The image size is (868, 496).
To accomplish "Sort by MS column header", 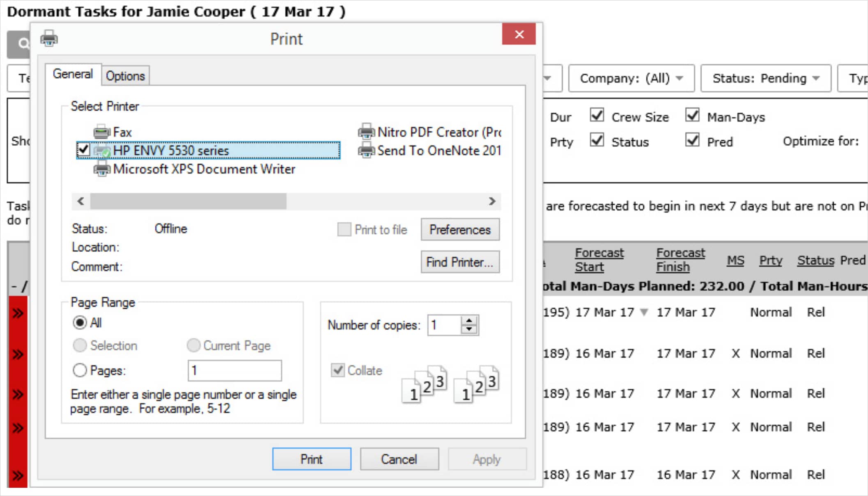I will (735, 260).
